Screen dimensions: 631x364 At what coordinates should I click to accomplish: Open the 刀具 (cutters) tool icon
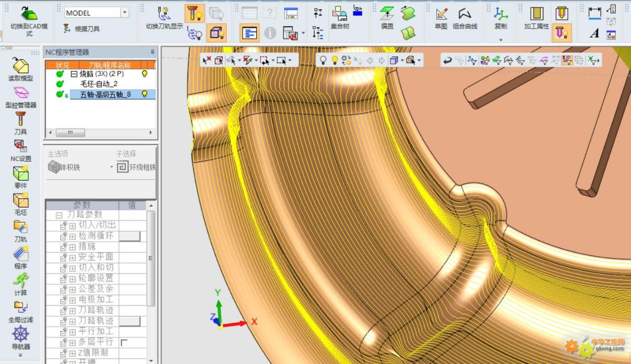click(x=20, y=120)
